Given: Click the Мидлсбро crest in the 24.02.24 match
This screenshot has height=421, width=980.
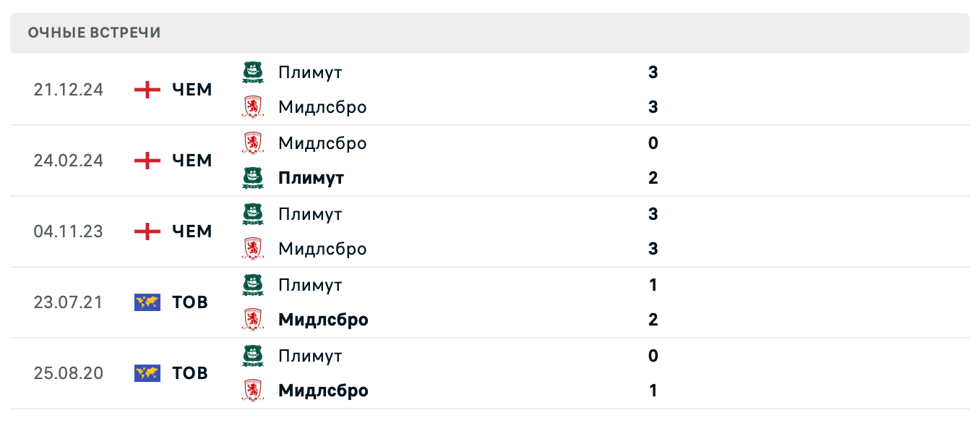Looking at the screenshot, I should coord(252,143).
